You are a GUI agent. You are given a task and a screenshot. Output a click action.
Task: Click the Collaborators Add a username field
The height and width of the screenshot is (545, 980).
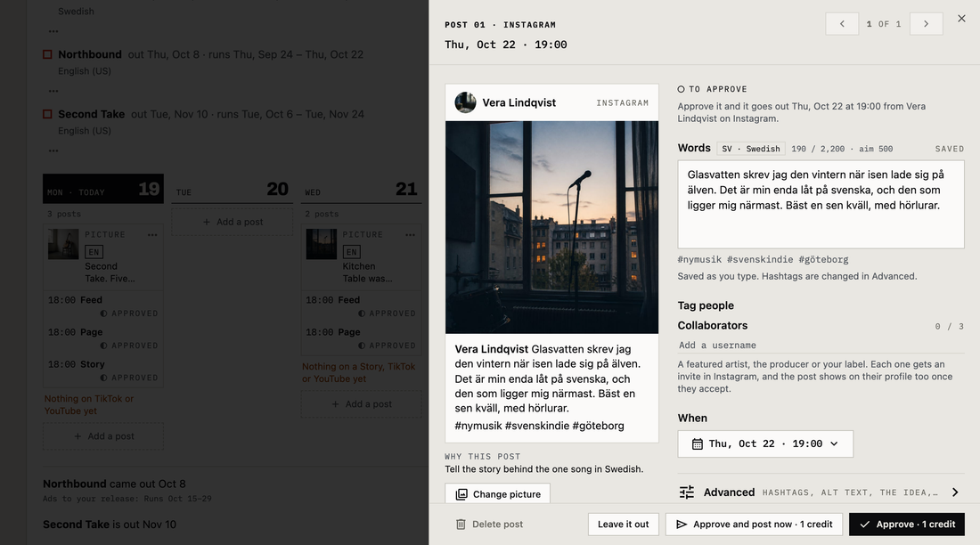coord(821,345)
